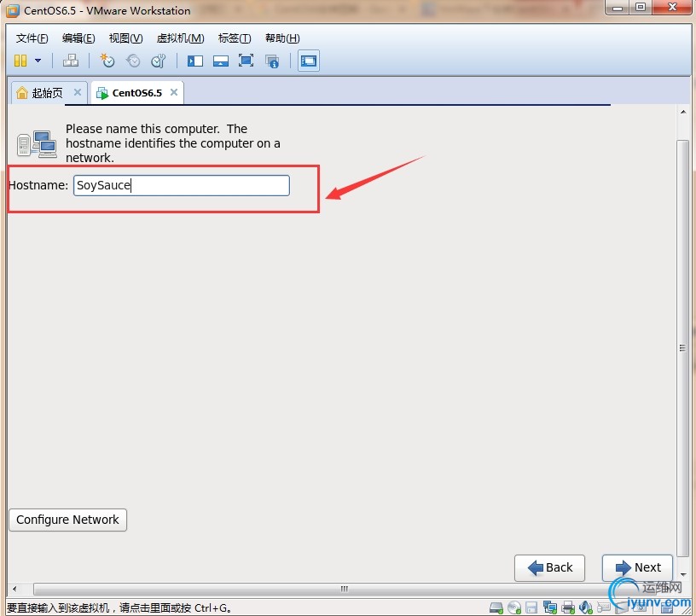Click the revert to snapshot toolbar icon
The image size is (696, 616).
[x=133, y=61]
